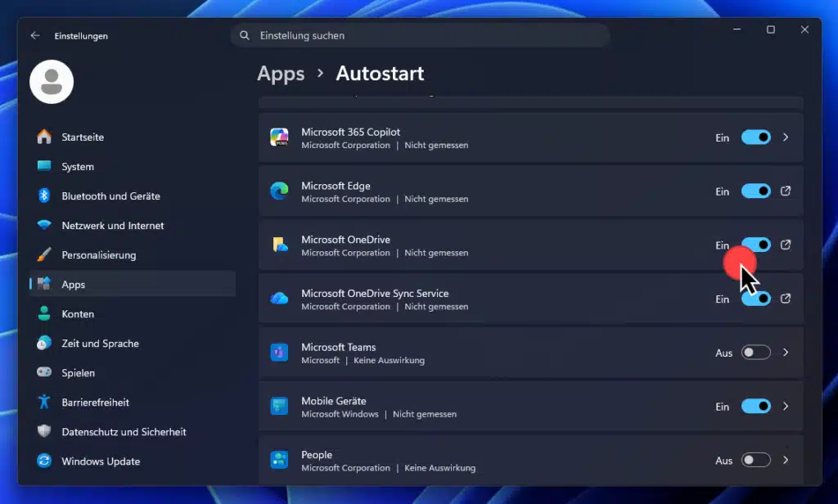Image resolution: width=838 pixels, height=504 pixels.
Task: Click the People app icon
Action: pos(279,460)
